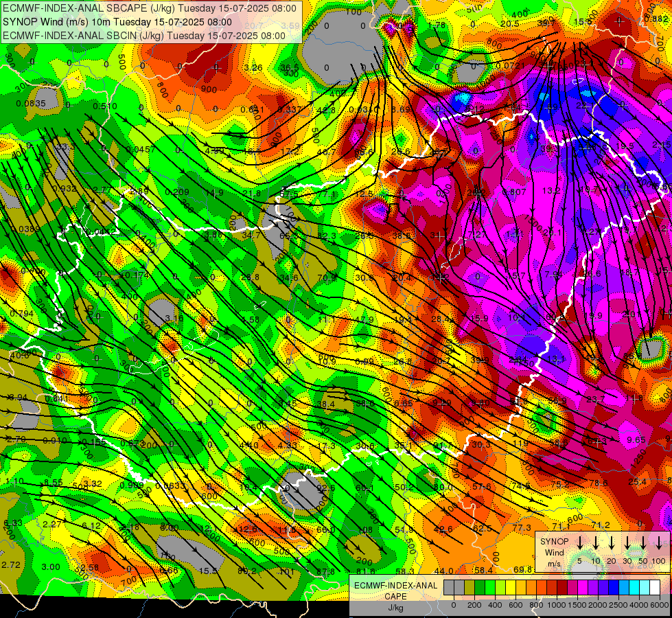Click the 'SYNOP' label in wind legend

tap(554, 541)
